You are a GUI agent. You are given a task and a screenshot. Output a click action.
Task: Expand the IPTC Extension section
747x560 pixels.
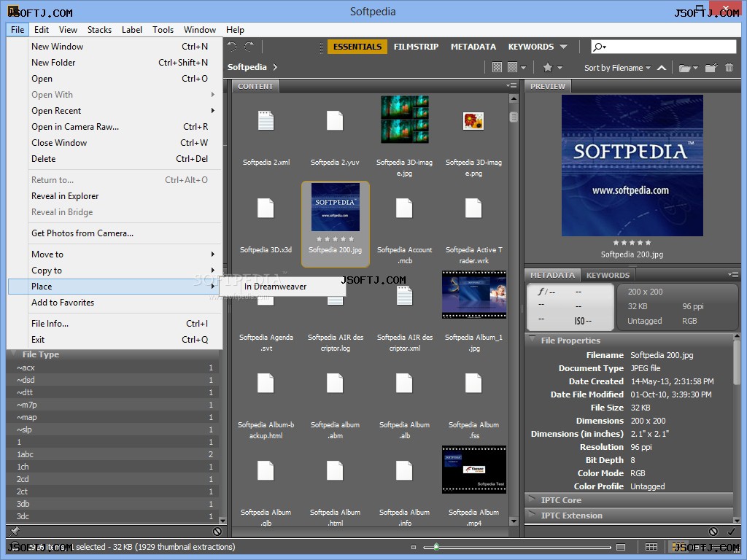[x=532, y=515]
